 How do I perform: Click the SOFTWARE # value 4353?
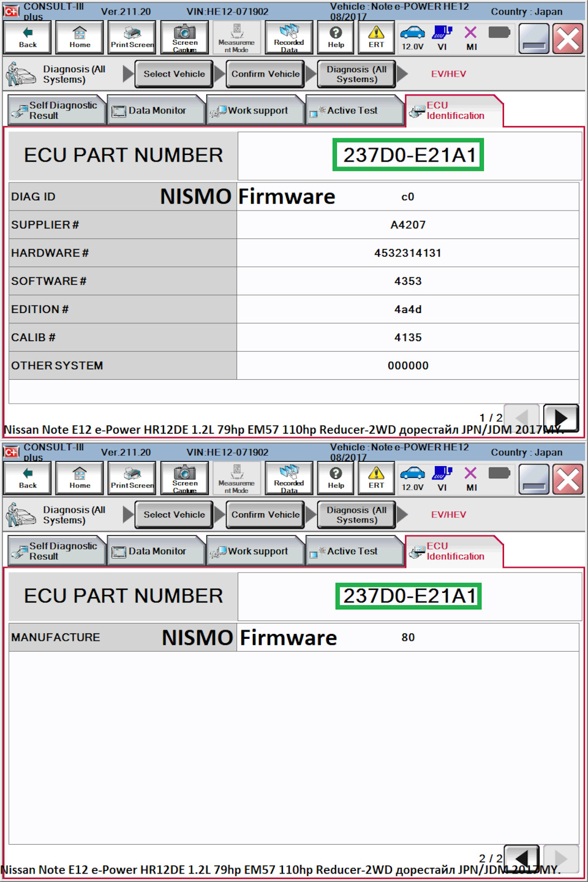click(408, 281)
